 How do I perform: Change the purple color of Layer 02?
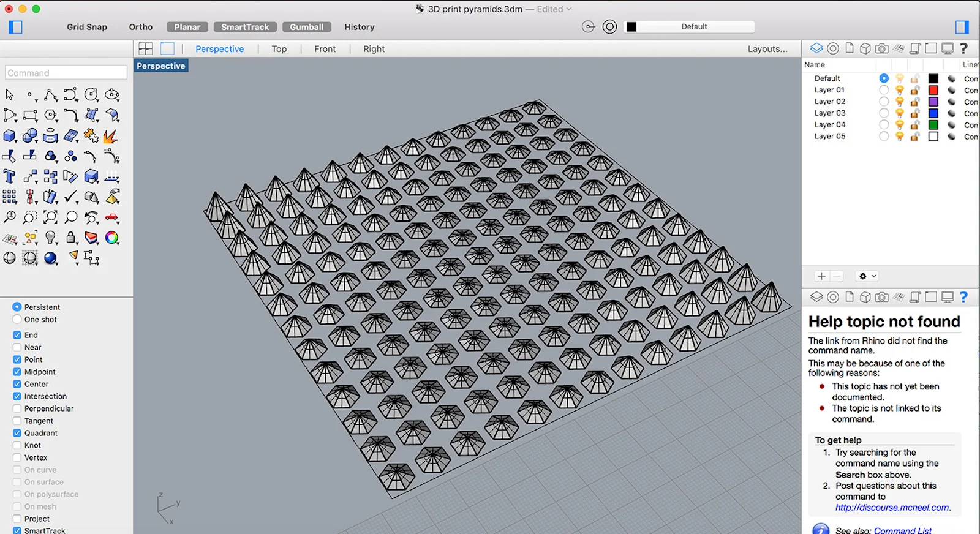[933, 102]
